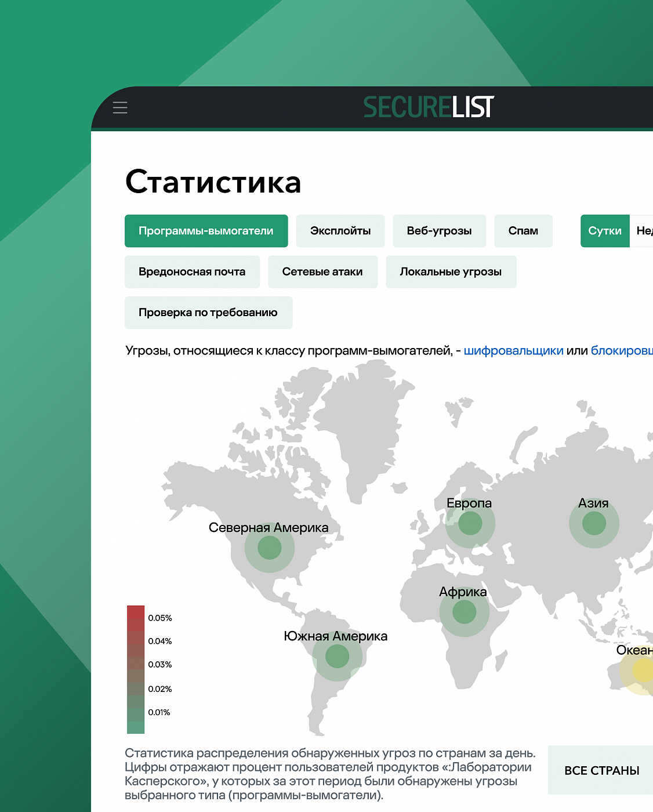Select Проверка по требованию tab
Screen dimensions: 653x812
208,313
